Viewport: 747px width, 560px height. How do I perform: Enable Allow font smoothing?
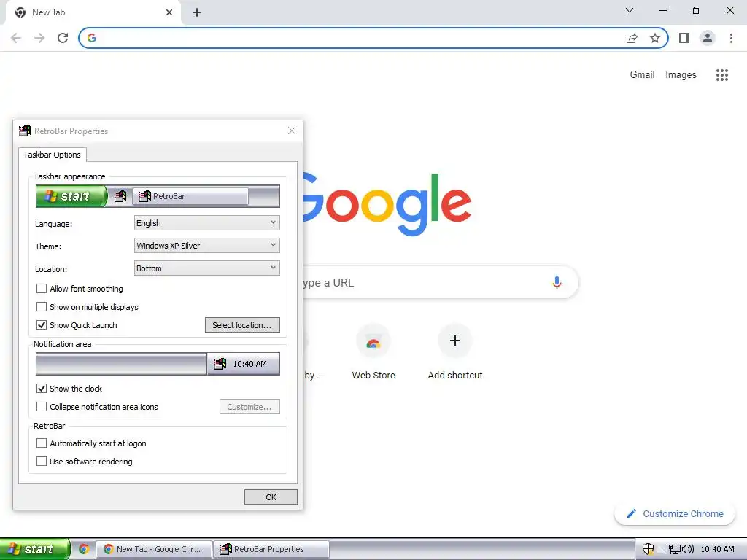tap(42, 289)
